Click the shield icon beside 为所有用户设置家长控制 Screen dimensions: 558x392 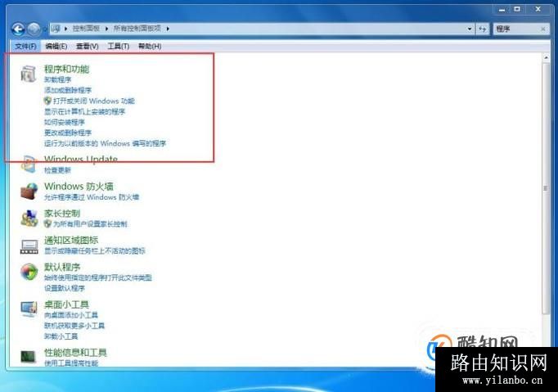pos(47,223)
